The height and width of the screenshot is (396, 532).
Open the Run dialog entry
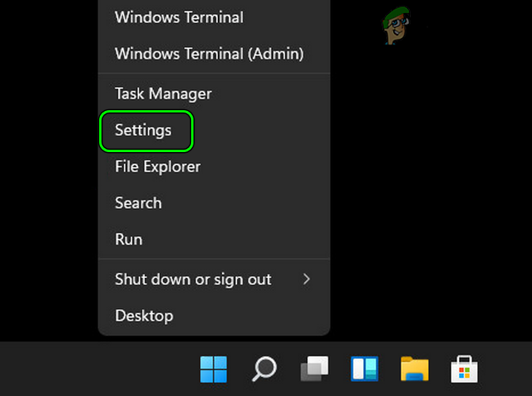coord(128,239)
